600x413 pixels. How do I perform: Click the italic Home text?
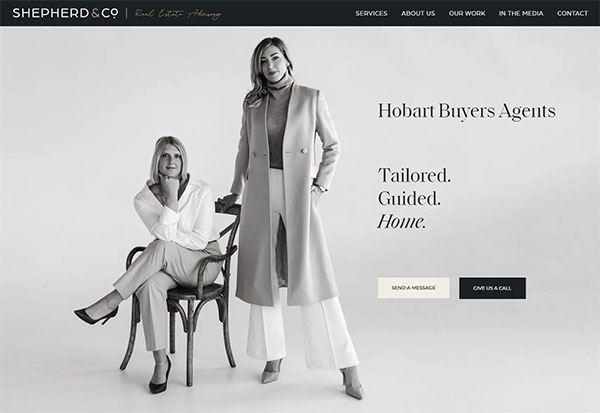coord(401,222)
